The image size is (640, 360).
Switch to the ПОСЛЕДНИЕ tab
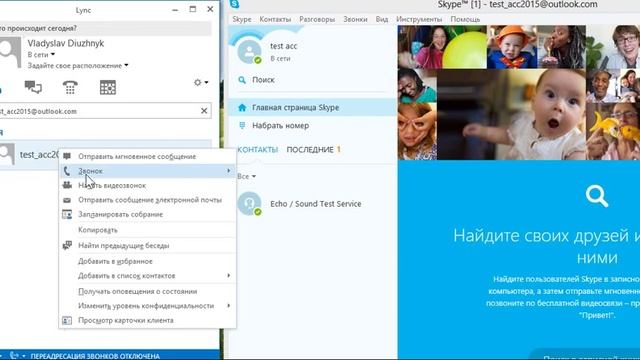click(x=310, y=150)
